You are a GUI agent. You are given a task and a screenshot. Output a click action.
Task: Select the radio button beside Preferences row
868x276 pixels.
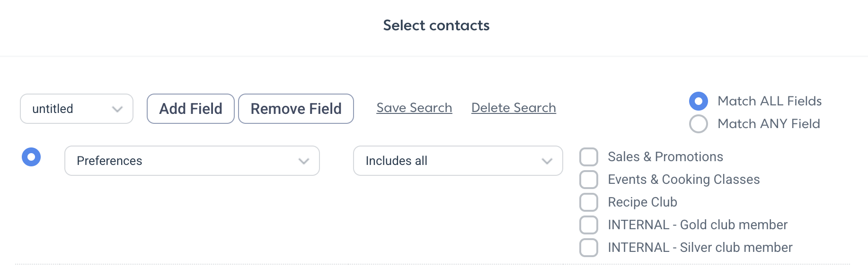(31, 157)
